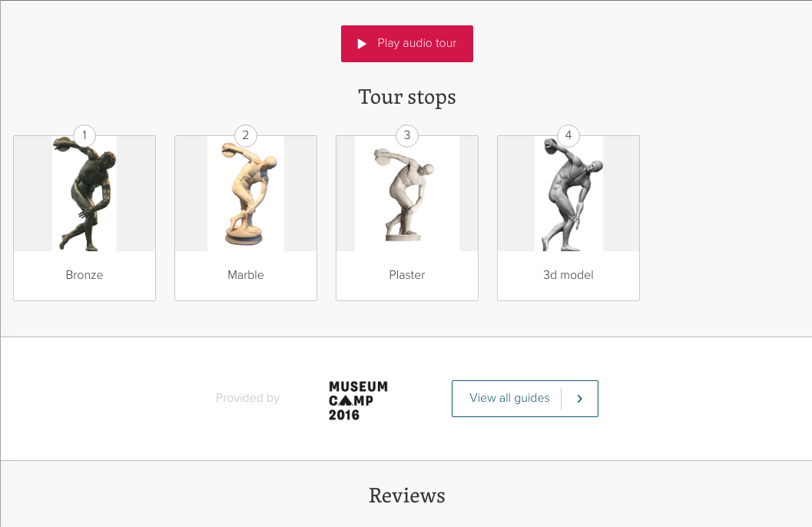This screenshot has width=812, height=527.
Task: Open the 3d model statue thumbnail
Action: [568, 194]
